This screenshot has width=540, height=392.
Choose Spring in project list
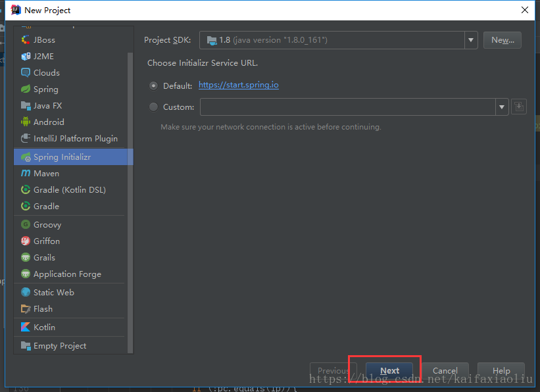click(x=70, y=89)
